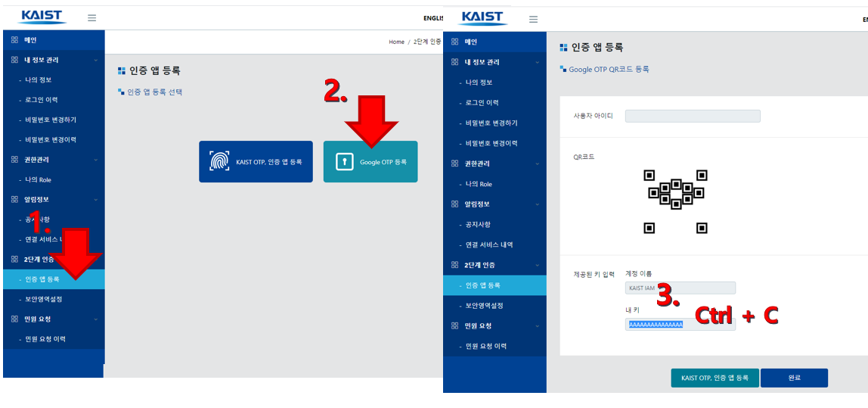Select highlighted 인증 앱 등록 in left sidebar
The image size is (868, 408).
point(54,279)
